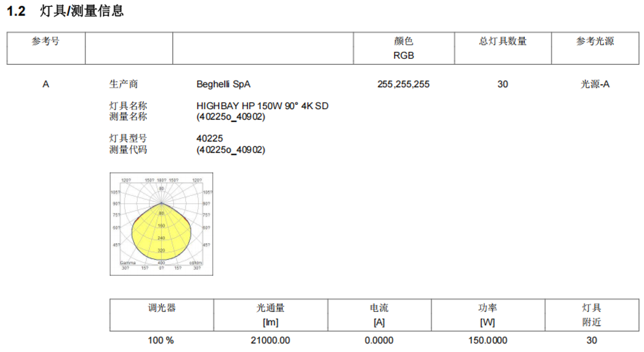The height and width of the screenshot is (352, 644).
Task: Select the dimmer value 100 %
Action: [161, 340]
